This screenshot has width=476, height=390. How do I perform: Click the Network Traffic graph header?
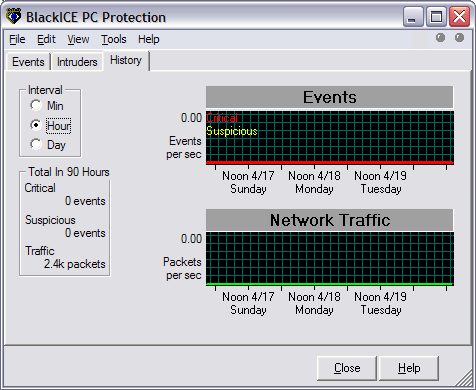click(329, 220)
